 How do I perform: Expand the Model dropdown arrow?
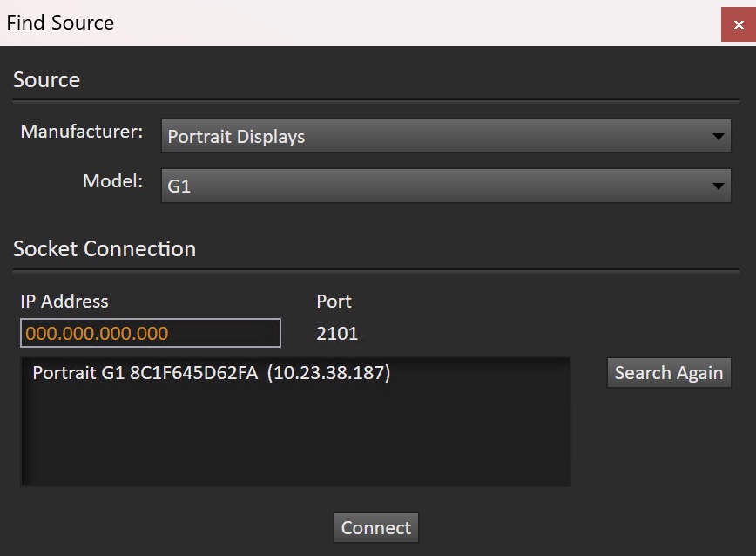[718, 186]
